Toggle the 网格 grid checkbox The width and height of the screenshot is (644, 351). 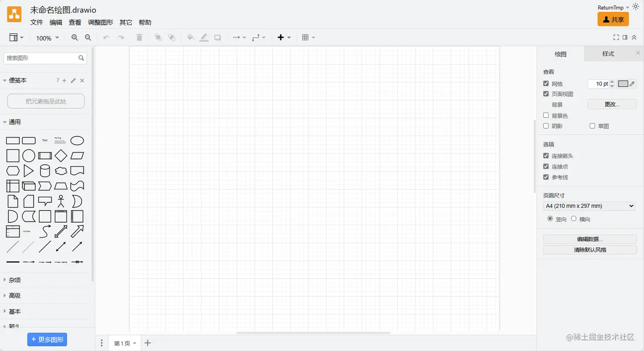(x=546, y=83)
